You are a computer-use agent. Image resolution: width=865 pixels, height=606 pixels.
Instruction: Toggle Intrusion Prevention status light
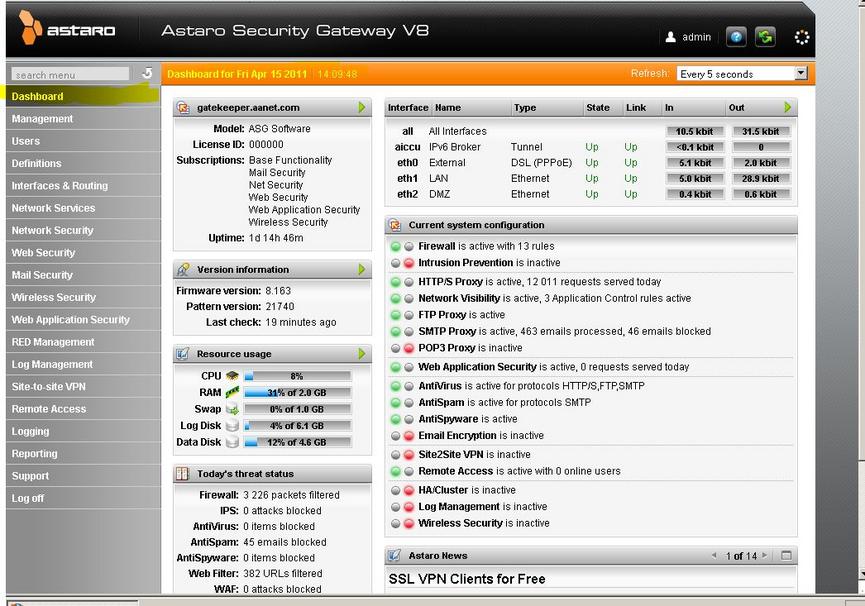tap(408, 263)
